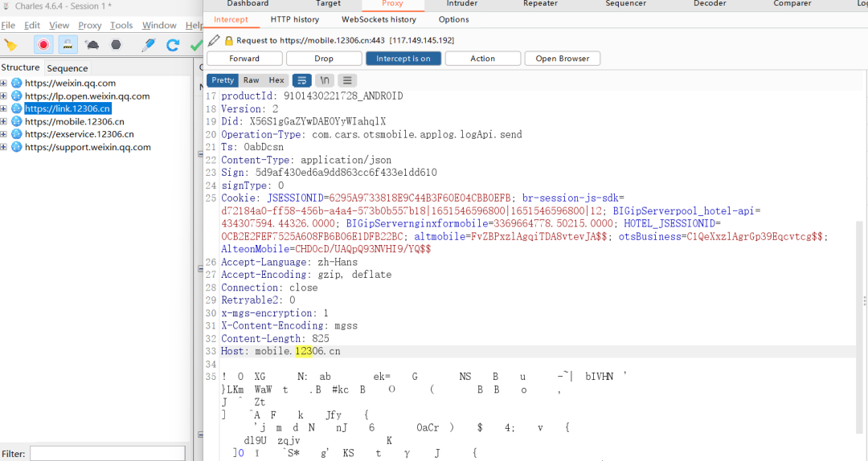Click the blue pen Compose icon
Image resolution: width=868 pixels, height=461 pixels.
coord(148,45)
